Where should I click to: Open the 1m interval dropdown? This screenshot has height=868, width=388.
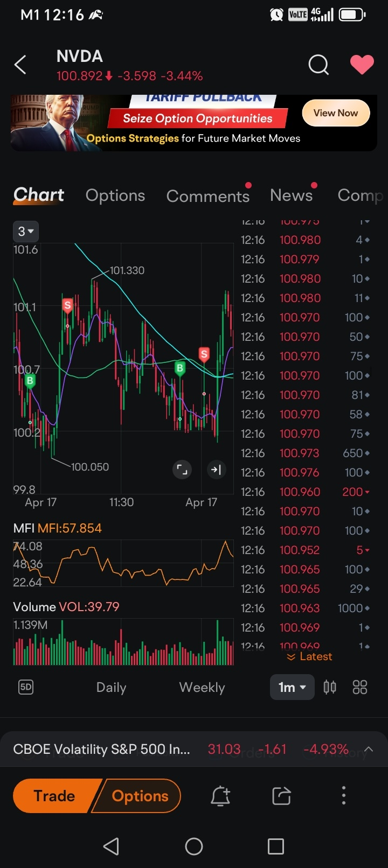pyautogui.click(x=292, y=688)
